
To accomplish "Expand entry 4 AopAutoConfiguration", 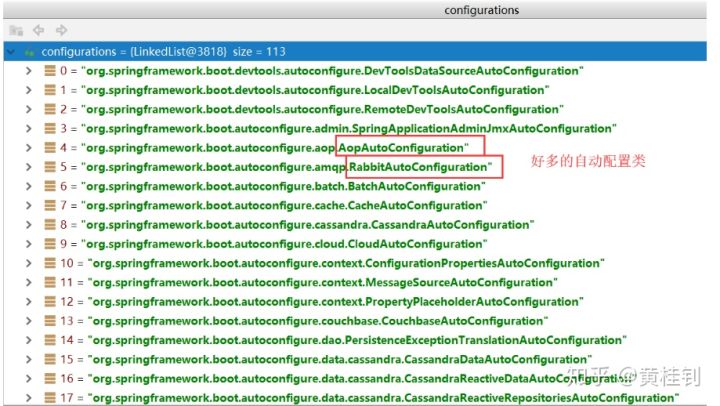I will coord(29,148).
